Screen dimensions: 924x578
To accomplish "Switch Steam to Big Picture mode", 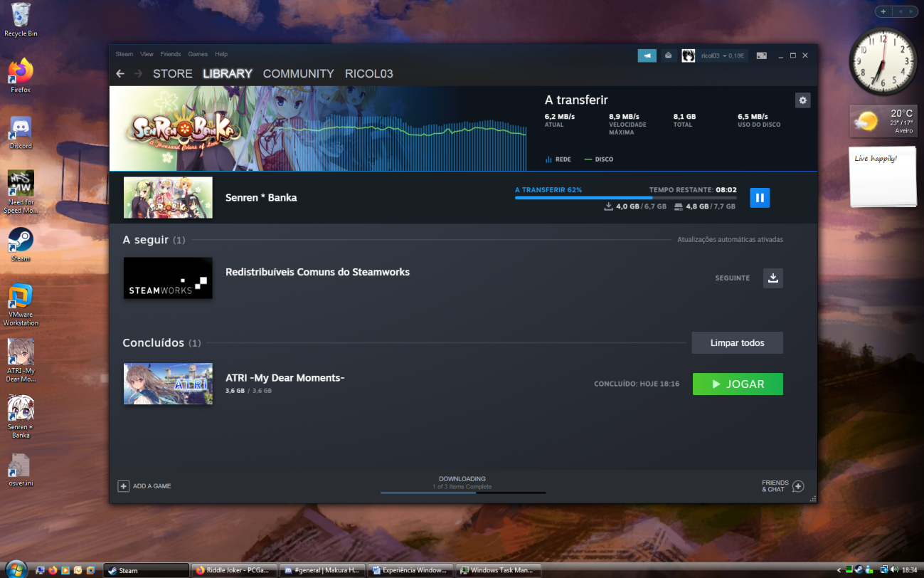I will pos(761,55).
